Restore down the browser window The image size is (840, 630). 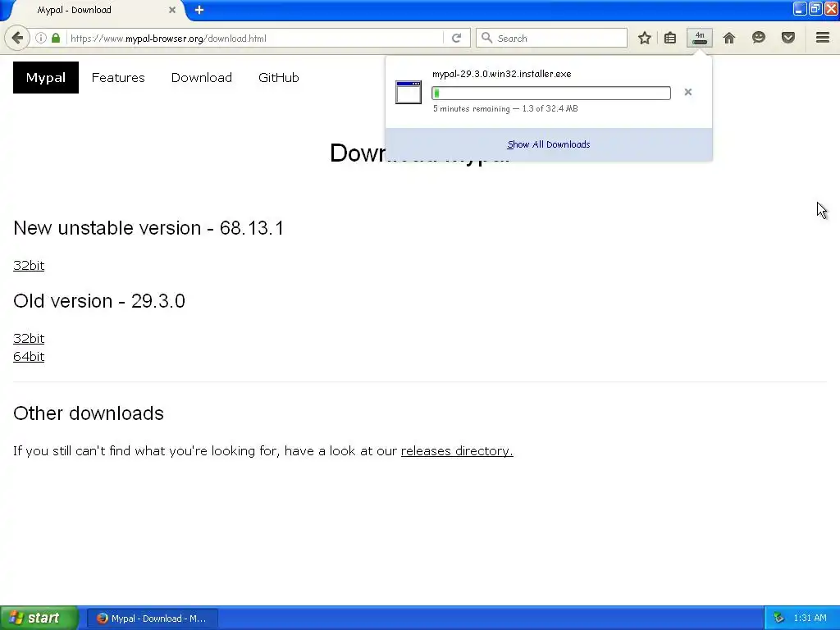(x=815, y=8)
